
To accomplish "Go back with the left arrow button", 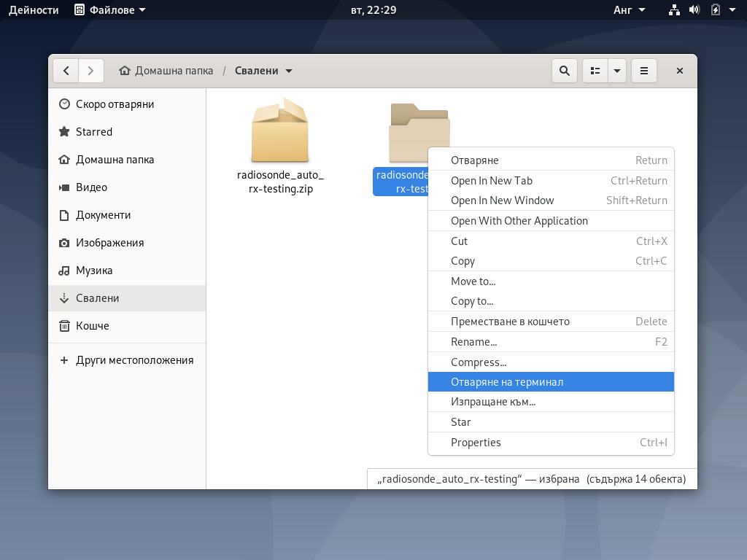I will tap(66, 71).
